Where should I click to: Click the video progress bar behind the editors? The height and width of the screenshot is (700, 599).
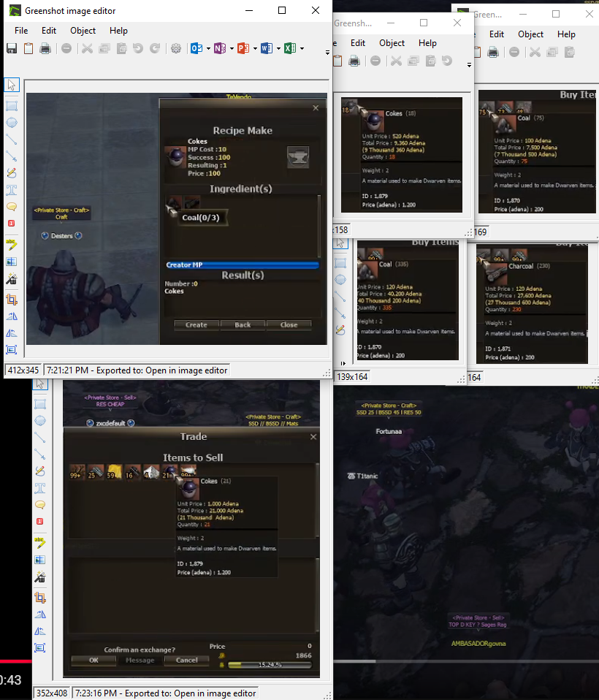click(466, 661)
